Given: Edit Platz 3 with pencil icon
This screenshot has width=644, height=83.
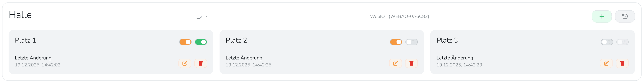Looking at the screenshot, I should tap(606, 63).
